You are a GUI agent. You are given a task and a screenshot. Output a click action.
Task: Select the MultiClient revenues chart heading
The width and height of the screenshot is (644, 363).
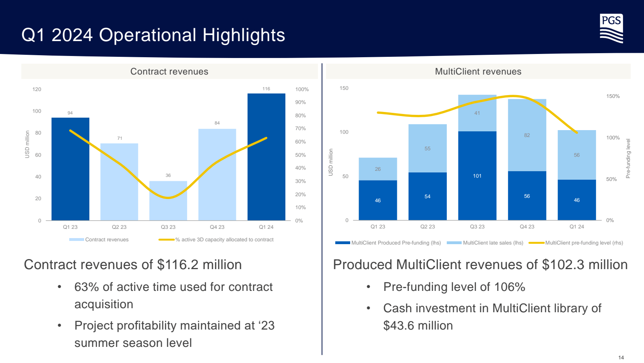[478, 71]
